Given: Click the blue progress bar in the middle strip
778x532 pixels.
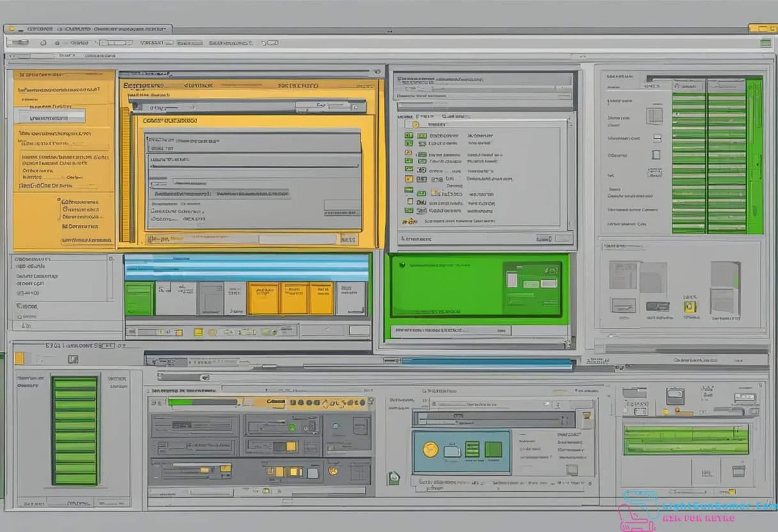Looking at the screenshot, I should click(x=486, y=364).
